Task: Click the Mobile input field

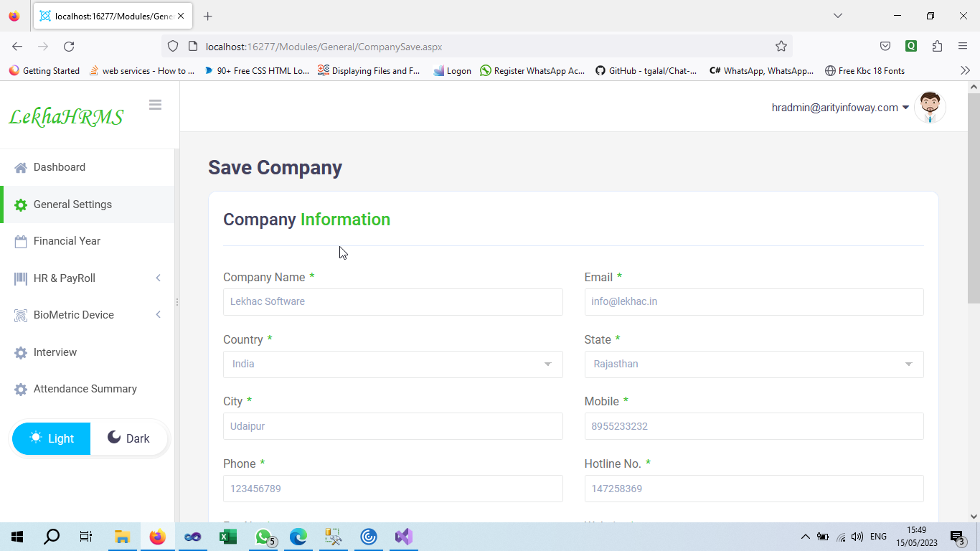Action: click(x=754, y=426)
